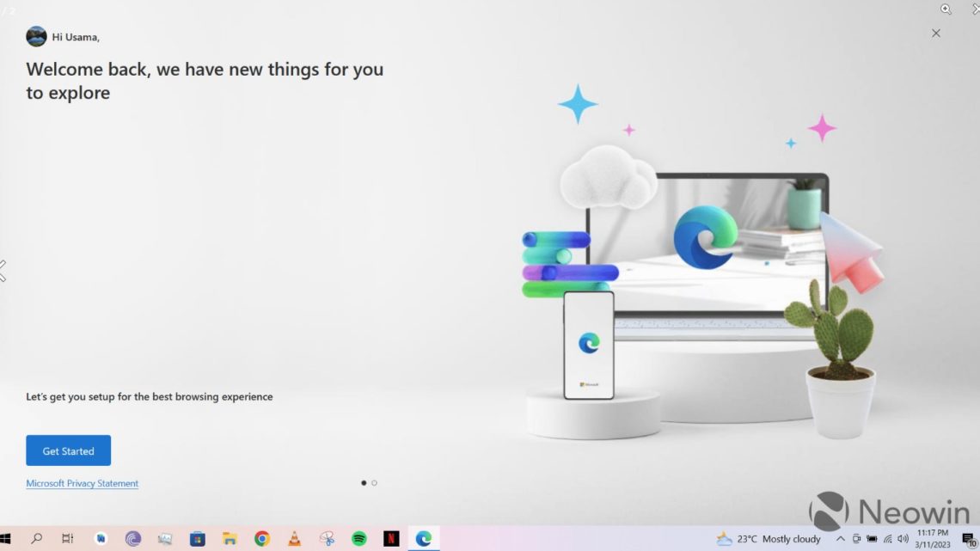The image size is (980, 551).
Task: Click the user avatar next to Hi Usama
Action: (35, 36)
